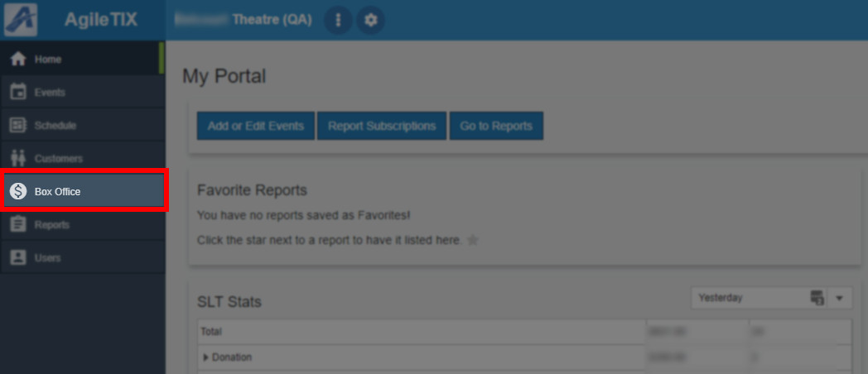Click the favorite star icon
This screenshot has width=868, height=374.
tap(472, 240)
